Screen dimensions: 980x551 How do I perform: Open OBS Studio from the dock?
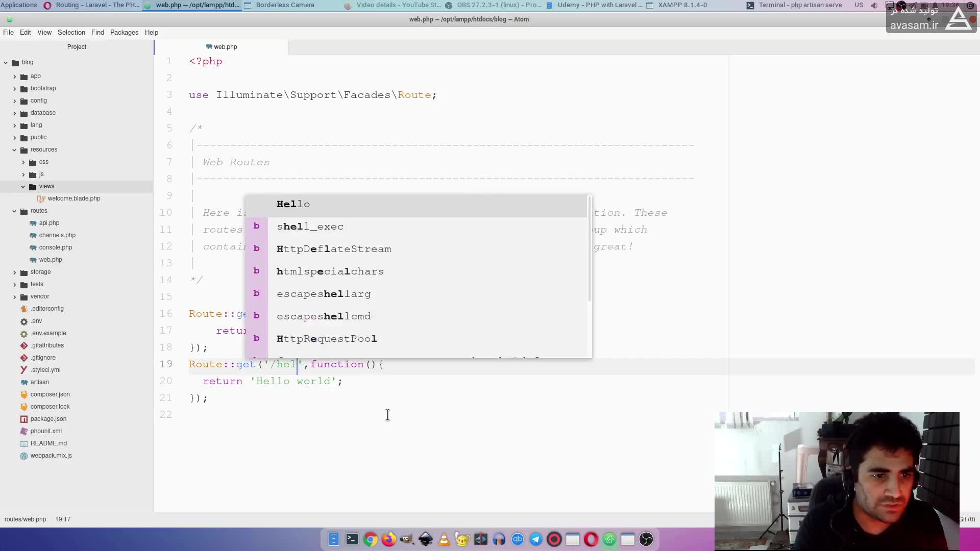[646, 539]
